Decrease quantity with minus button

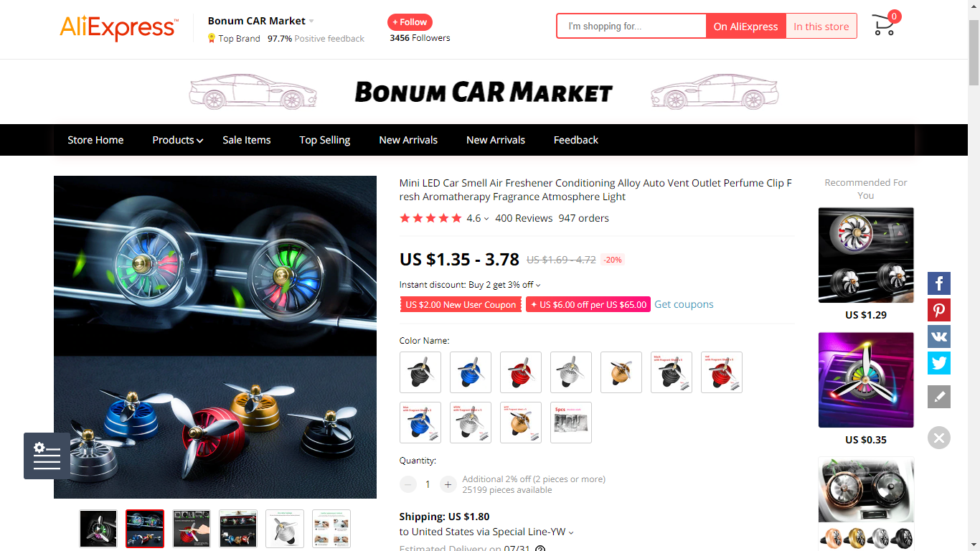408,484
